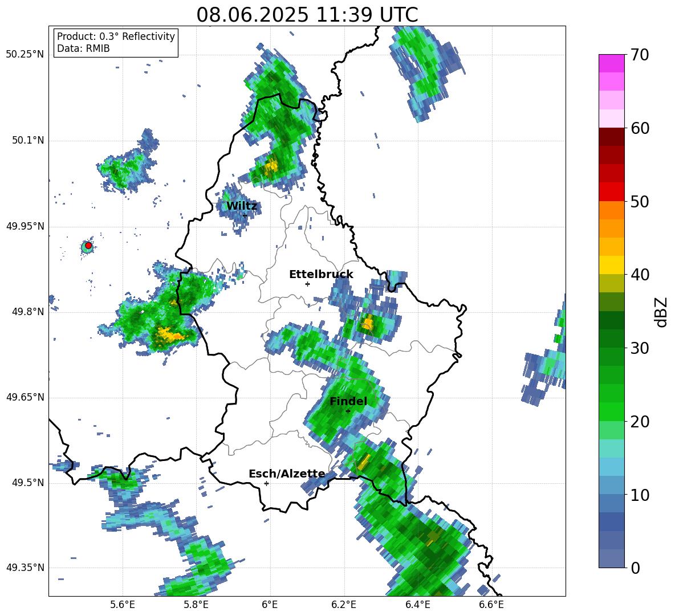Screen dimensions: 675x616
Task: Click the yellow colorbar swatch above 40
Action: 611,265
